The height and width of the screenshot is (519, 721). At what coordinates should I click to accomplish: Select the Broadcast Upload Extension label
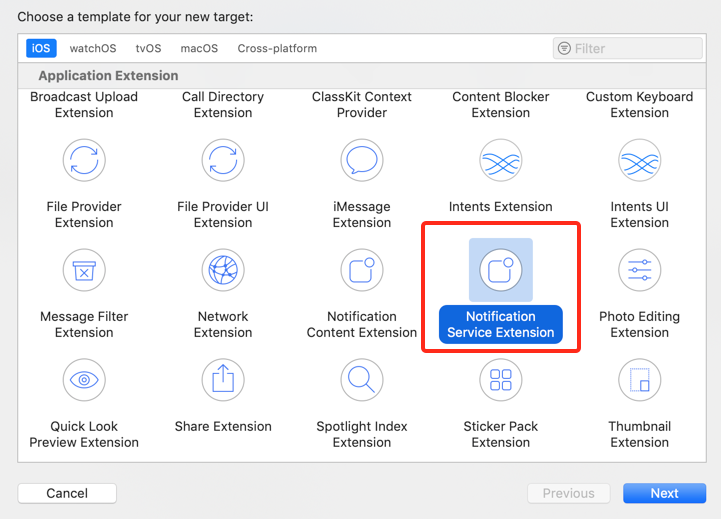tap(84, 105)
